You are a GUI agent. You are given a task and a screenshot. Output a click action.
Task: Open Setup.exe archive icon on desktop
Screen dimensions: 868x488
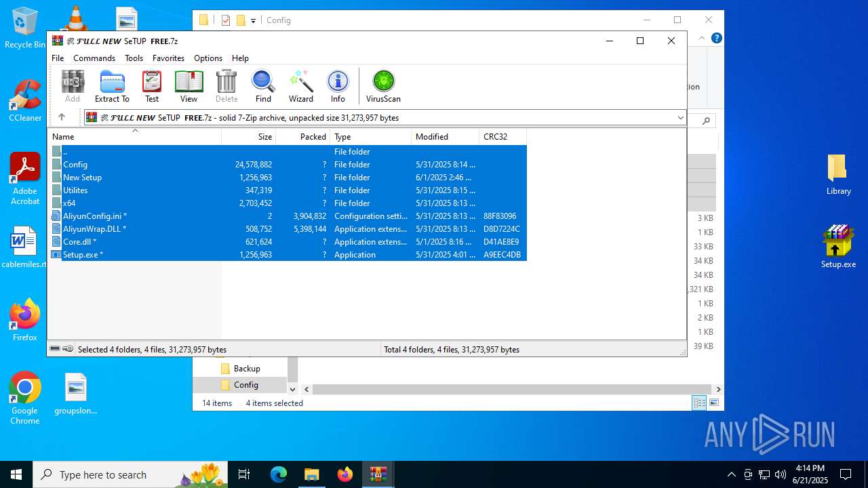click(838, 247)
